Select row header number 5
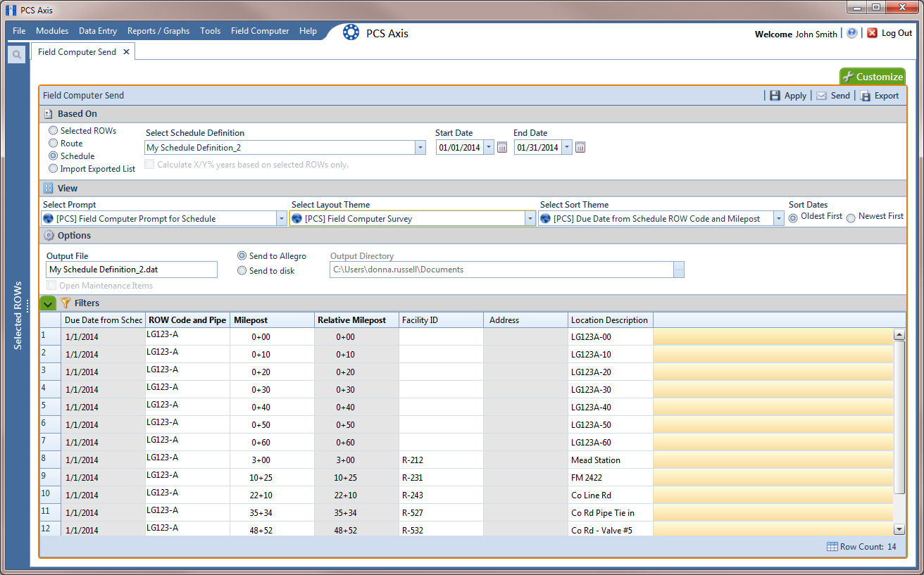This screenshot has width=924, height=575. pos(50,407)
